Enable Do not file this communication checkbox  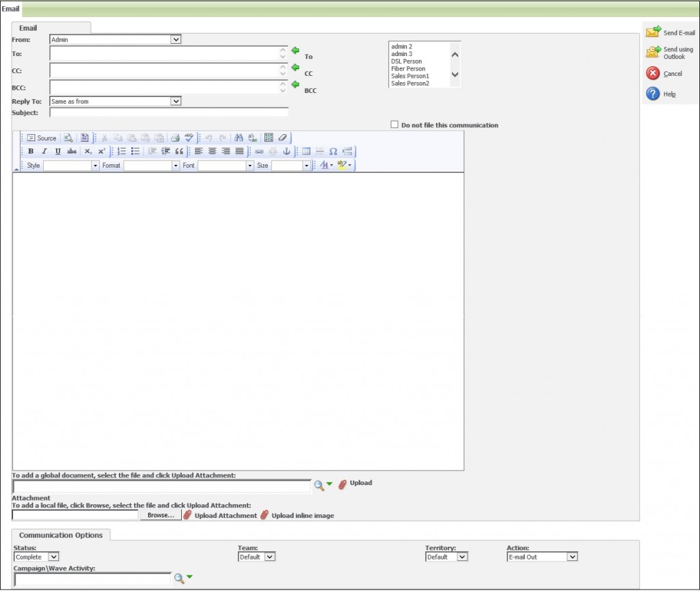pyautogui.click(x=394, y=124)
